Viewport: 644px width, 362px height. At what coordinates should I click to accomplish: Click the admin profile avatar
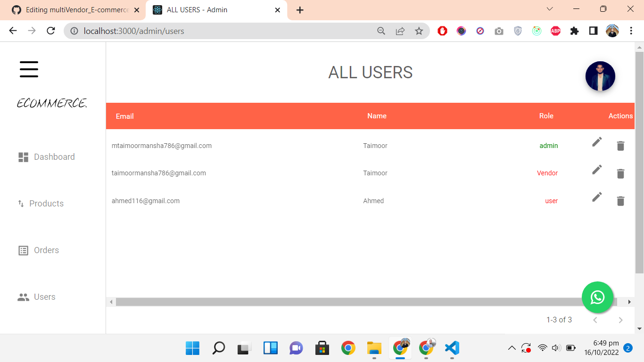coord(600,76)
